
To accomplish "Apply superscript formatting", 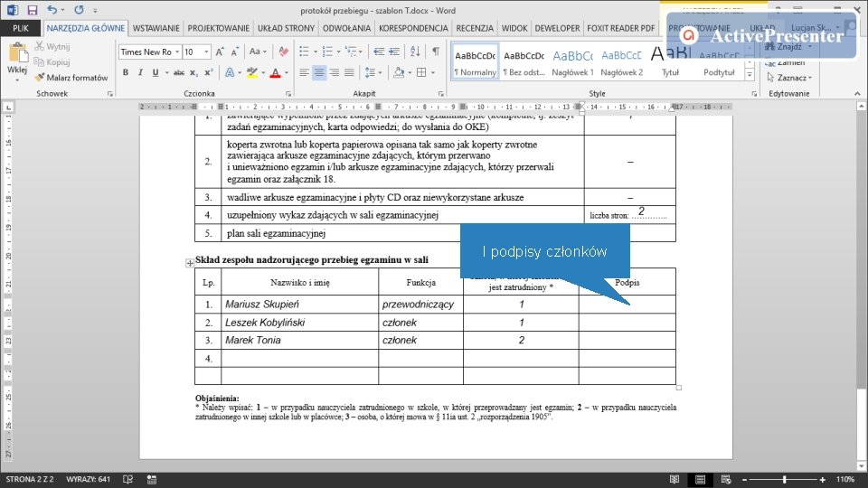I will pyautogui.click(x=209, y=72).
